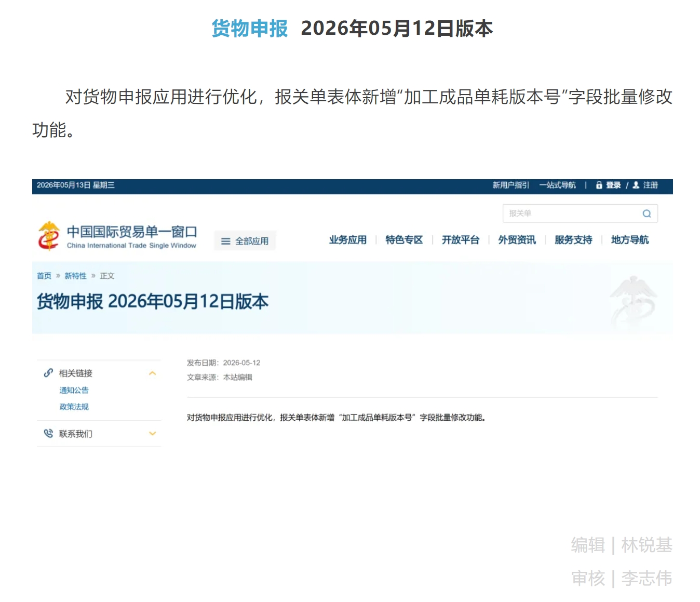Open the 开放平台 nav menu

[x=461, y=240]
